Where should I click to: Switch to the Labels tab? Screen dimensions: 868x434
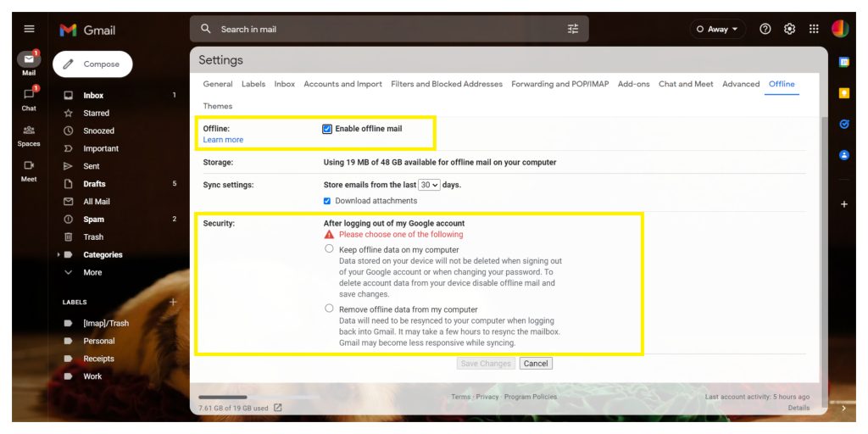(253, 84)
